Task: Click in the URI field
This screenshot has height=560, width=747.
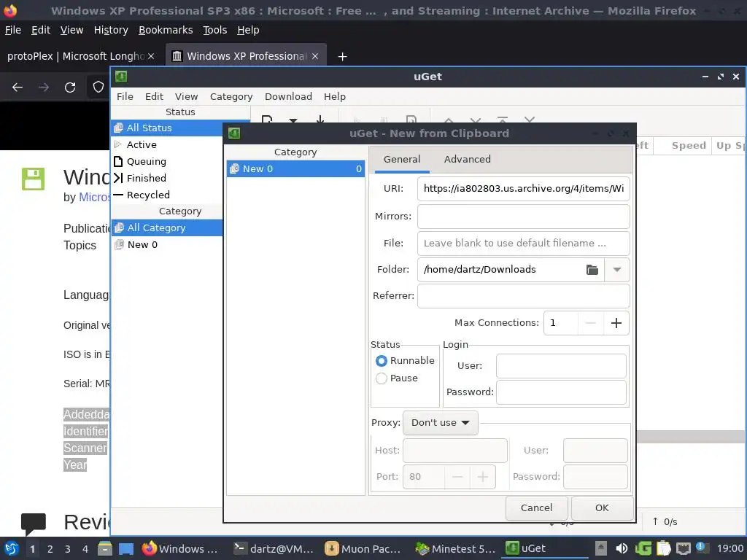Action: click(523, 189)
